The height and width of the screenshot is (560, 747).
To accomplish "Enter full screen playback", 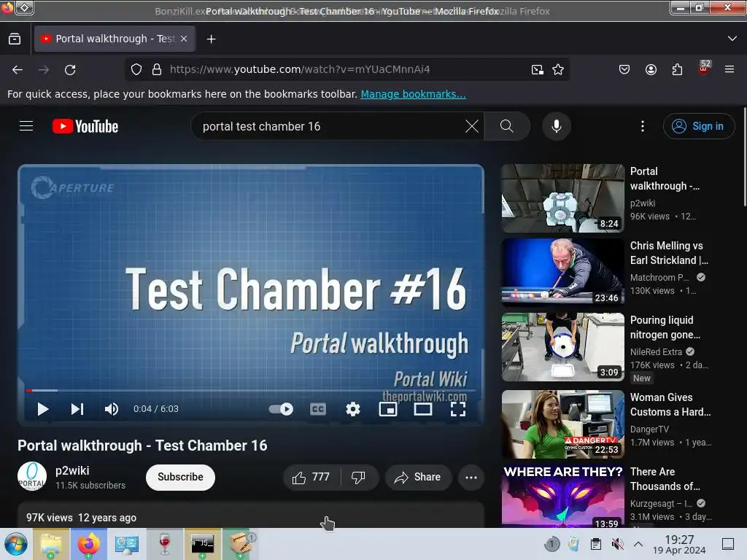I will 458,409.
